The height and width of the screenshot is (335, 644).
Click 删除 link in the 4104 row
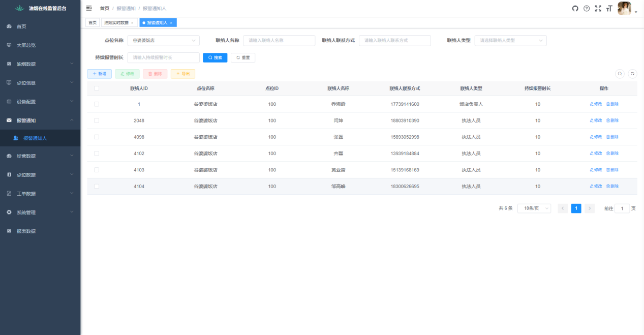click(612, 187)
